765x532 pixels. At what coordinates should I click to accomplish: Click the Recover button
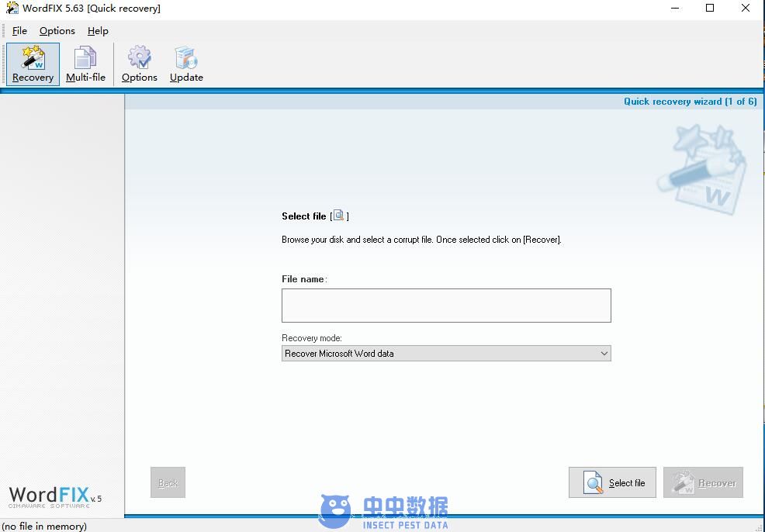pyautogui.click(x=703, y=482)
